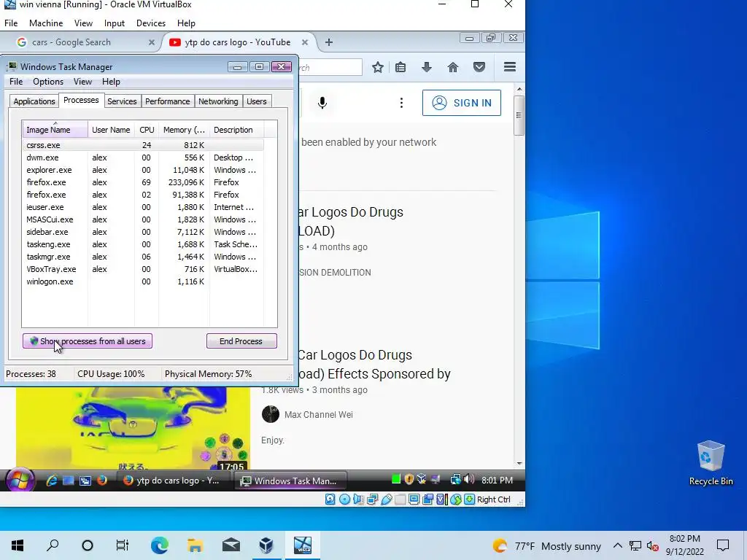Go to Firefox home page icon
This screenshot has width=747, height=560.
(453, 67)
